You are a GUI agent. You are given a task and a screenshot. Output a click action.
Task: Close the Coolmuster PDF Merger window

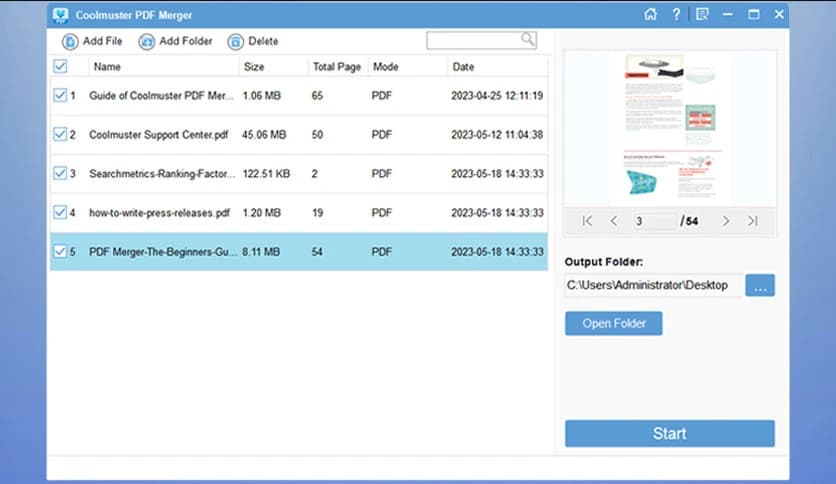779,14
